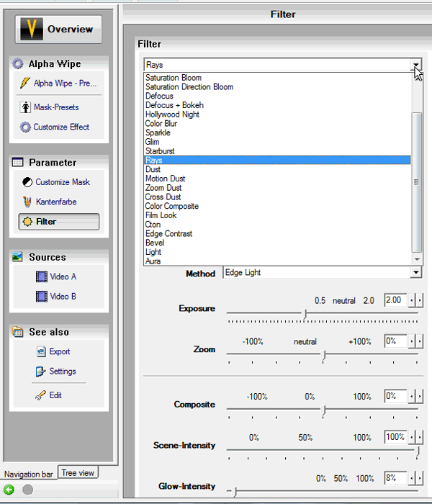Image resolution: width=432 pixels, height=504 pixels.
Task: Choose Sparkle filter
Action: 158,132
